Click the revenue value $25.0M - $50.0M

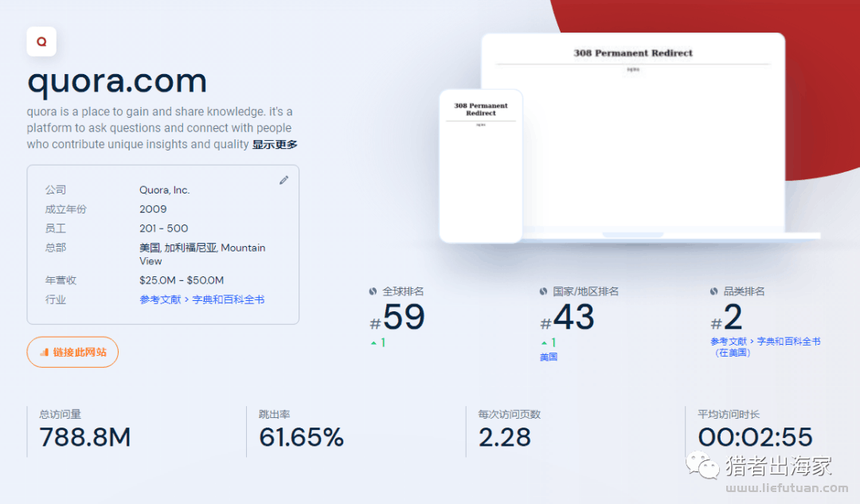pyautogui.click(x=182, y=280)
